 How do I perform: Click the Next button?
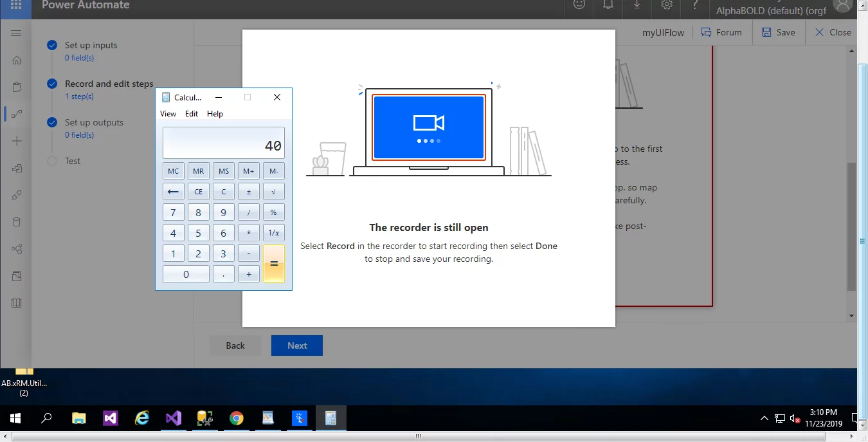click(x=297, y=345)
